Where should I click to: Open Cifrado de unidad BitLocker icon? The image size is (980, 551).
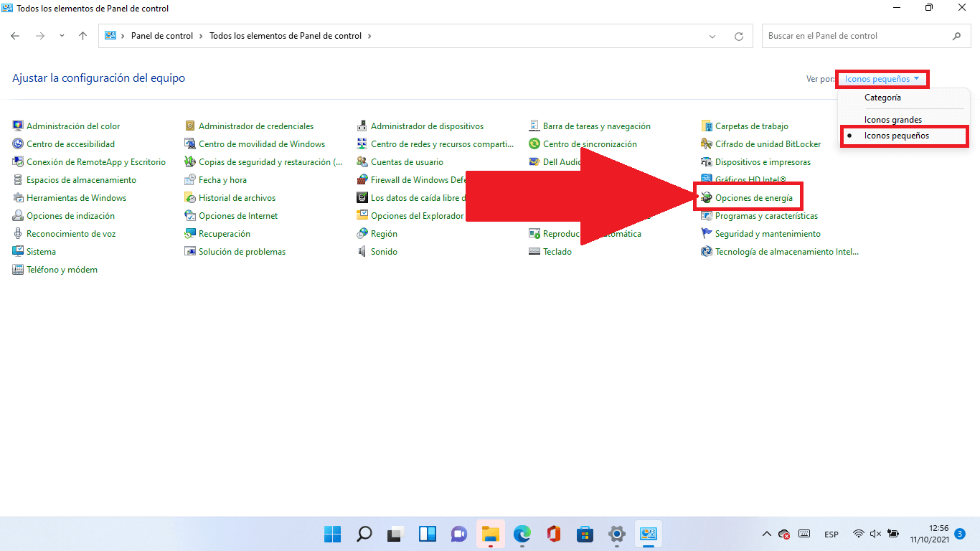pos(707,144)
